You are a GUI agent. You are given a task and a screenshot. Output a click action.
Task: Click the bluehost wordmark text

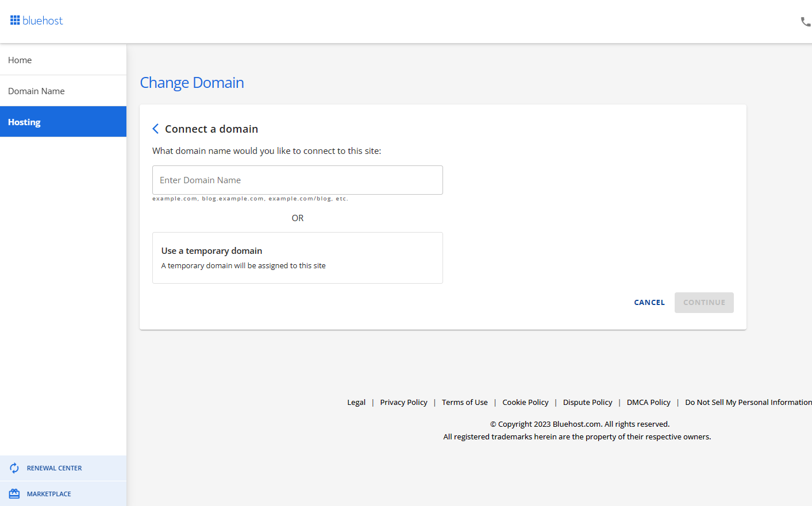click(x=43, y=21)
